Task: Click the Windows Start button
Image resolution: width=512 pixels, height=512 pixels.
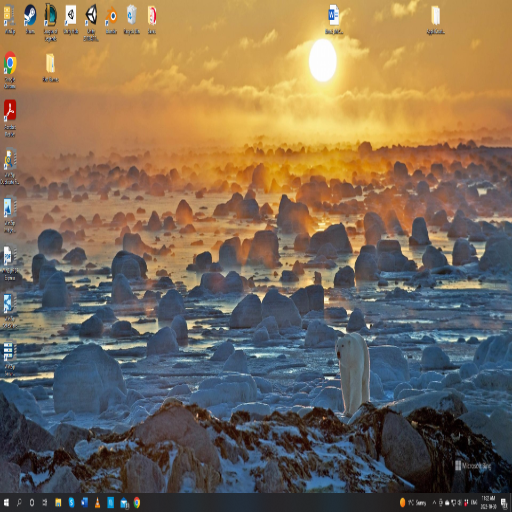Action: point(6,502)
